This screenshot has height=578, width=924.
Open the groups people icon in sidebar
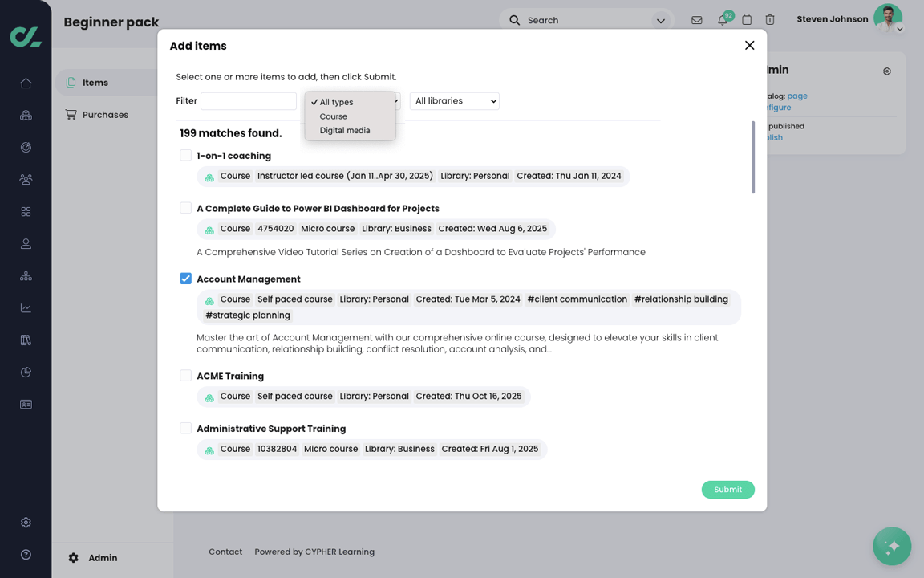point(26,179)
